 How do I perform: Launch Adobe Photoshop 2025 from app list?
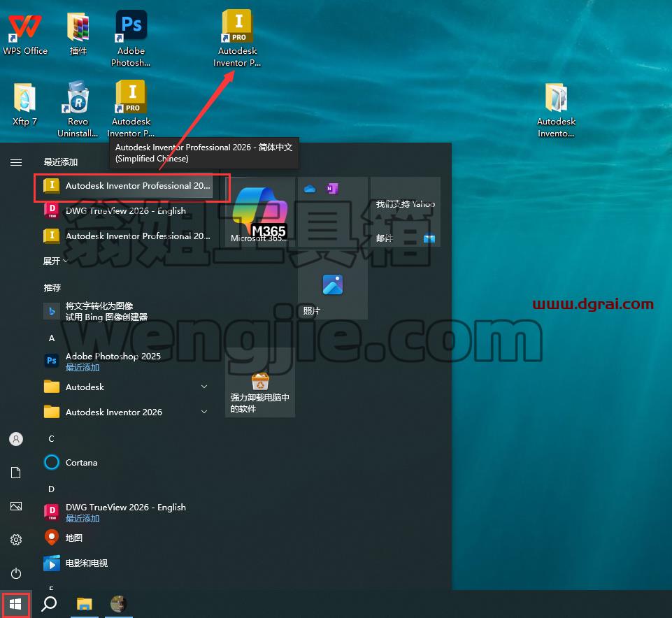(127, 361)
